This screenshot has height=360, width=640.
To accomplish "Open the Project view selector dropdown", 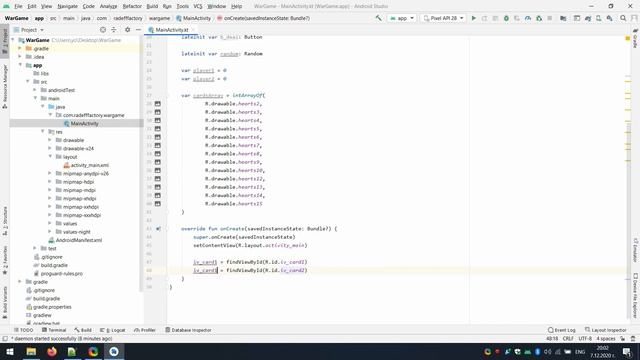I will point(29,30).
